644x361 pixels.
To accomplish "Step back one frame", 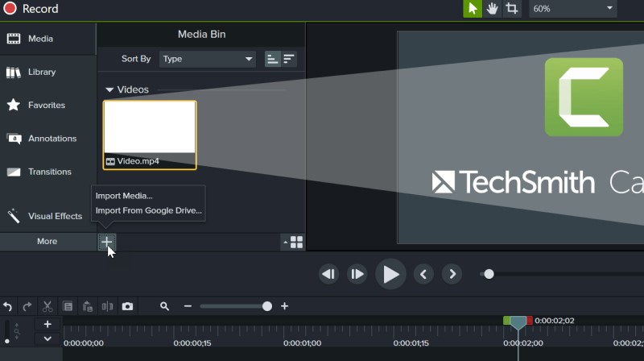I will coord(328,274).
